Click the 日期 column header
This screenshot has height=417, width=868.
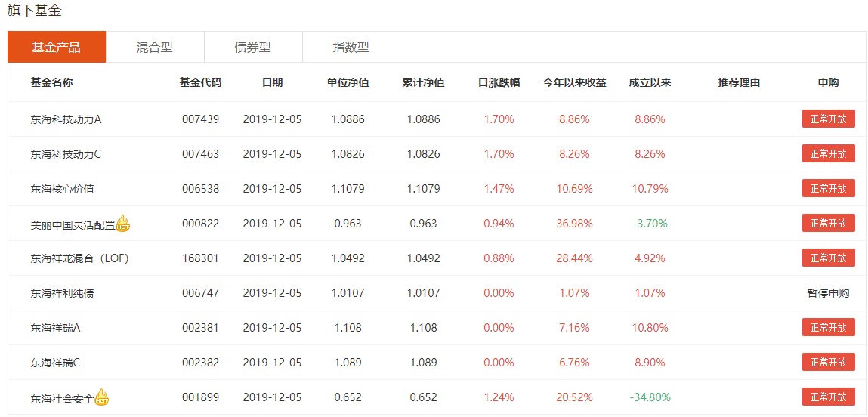tap(273, 82)
